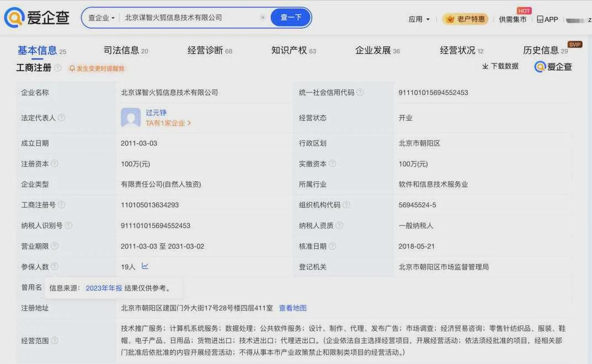Image resolution: width=592 pixels, height=364 pixels.
Task: Open the 查企业 search type dropdown
Action: [102, 18]
